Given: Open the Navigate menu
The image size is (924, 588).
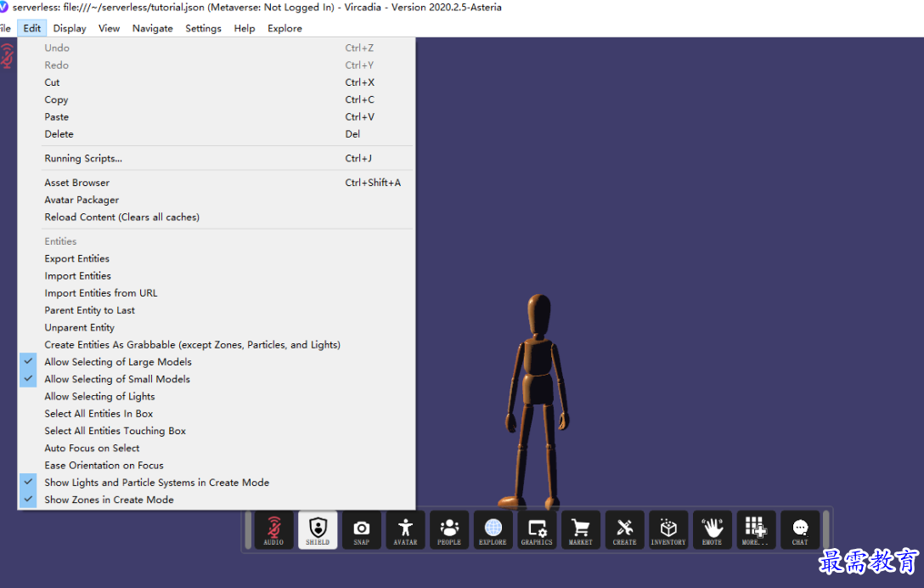Looking at the screenshot, I should pos(153,28).
